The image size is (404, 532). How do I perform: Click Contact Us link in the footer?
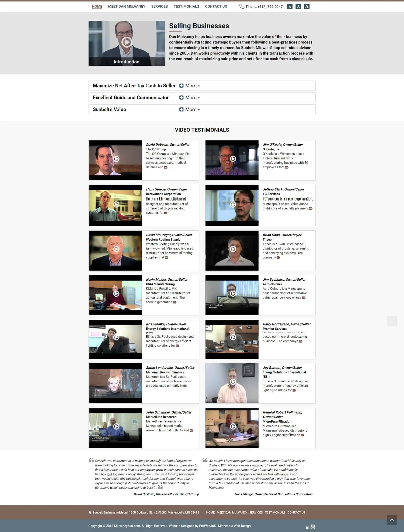click(296, 512)
